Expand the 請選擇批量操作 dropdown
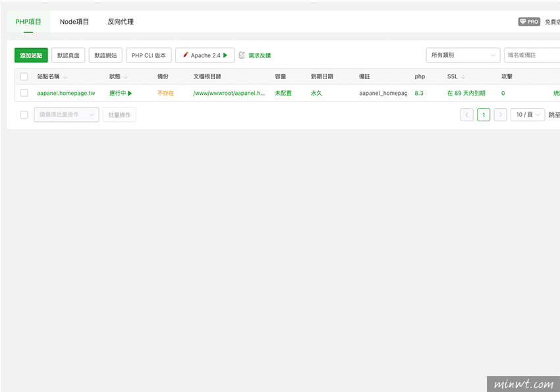Screen dimensions: 560x392 click(67, 115)
